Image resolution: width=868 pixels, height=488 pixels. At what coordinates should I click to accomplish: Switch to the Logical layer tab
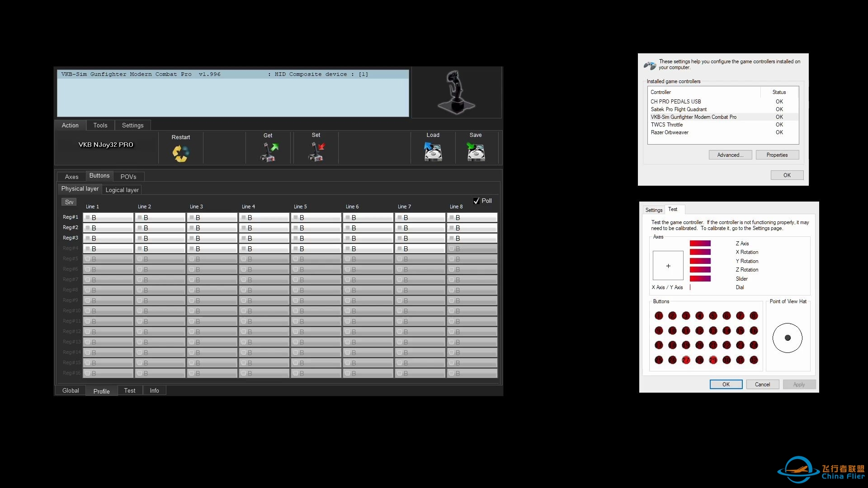(122, 190)
